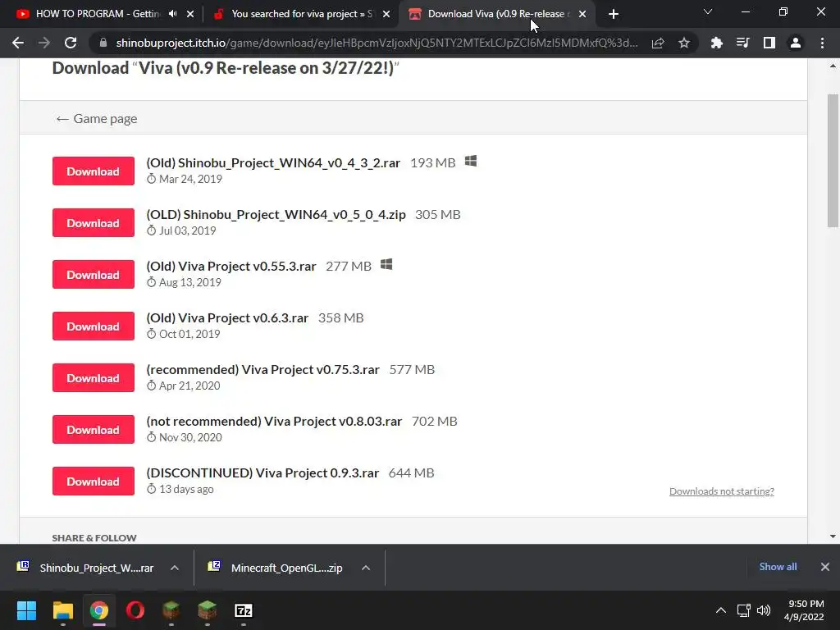
Task: Download (Old) Viva Project v0.6.3.rar
Action: [x=94, y=326]
